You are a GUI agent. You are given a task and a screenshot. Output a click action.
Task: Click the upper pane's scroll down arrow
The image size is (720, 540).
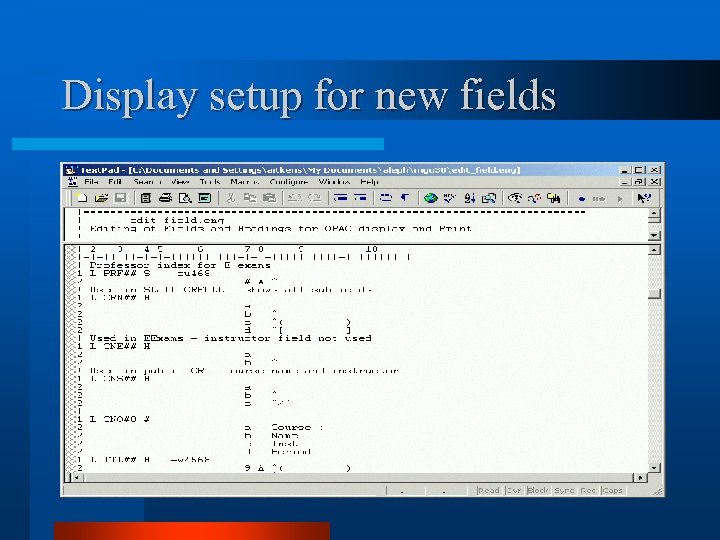coord(654,236)
